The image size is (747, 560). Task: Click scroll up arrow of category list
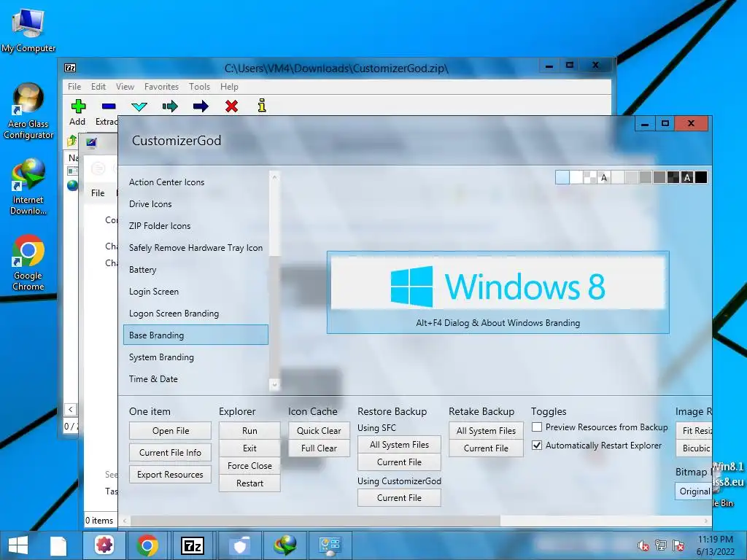(274, 177)
